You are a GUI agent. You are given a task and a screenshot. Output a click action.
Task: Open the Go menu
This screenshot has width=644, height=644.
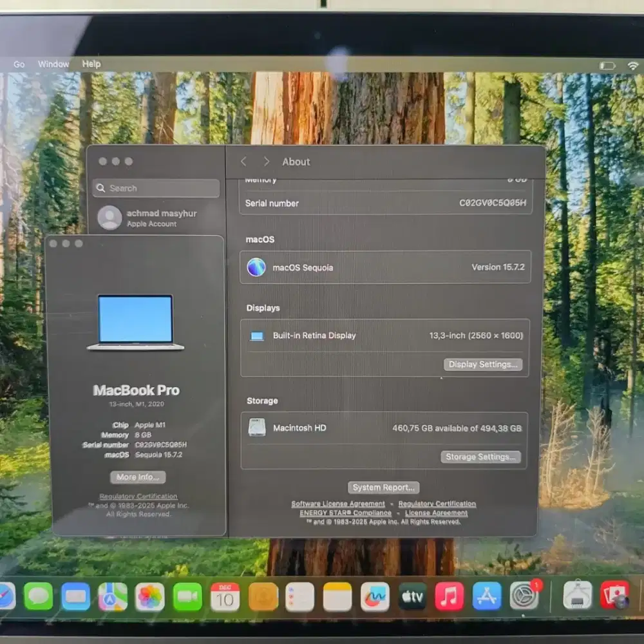tap(19, 64)
